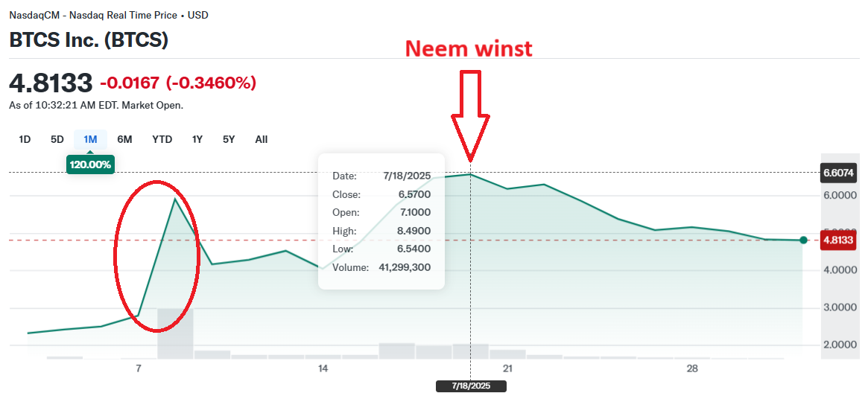
Task: Click the red 4.8133 price label
Action: [x=839, y=240]
